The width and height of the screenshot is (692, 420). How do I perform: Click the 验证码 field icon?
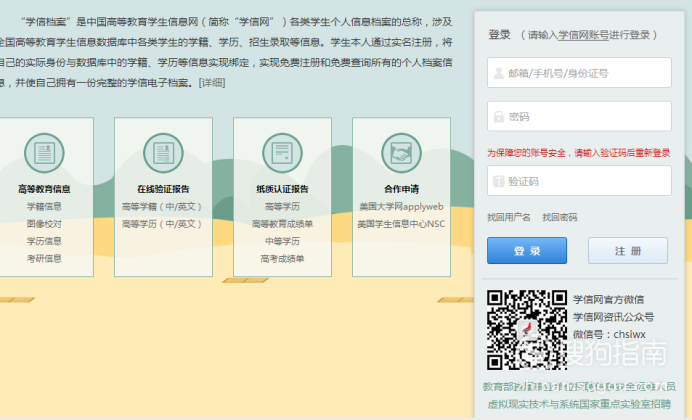(x=499, y=181)
